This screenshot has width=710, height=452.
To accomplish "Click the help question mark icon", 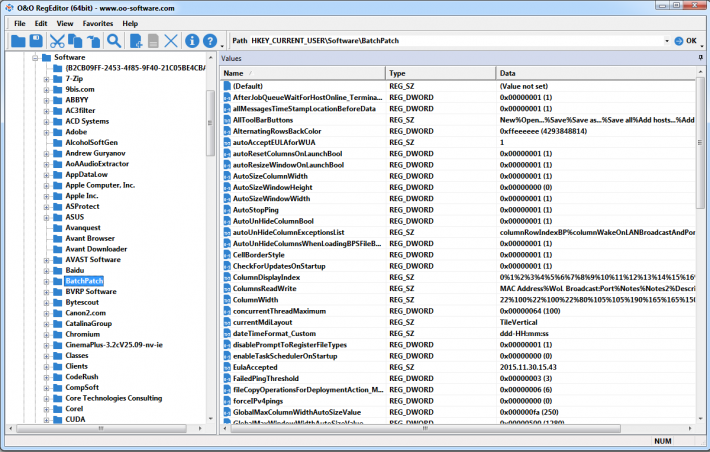I will click(210, 41).
